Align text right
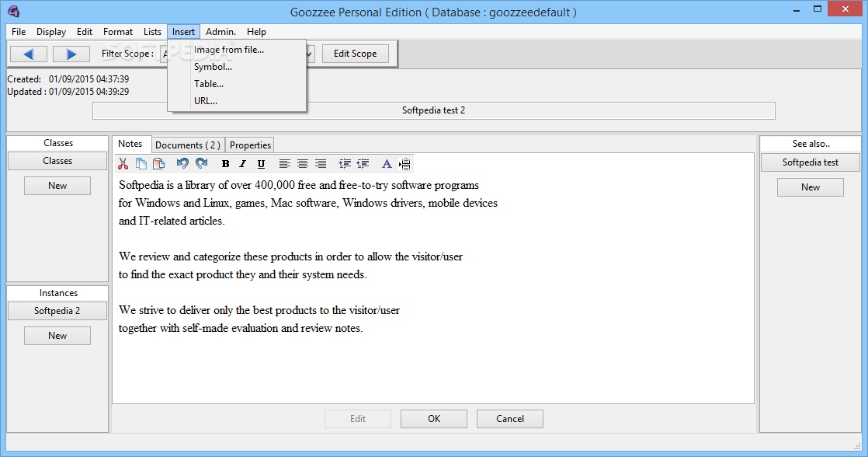 click(321, 163)
